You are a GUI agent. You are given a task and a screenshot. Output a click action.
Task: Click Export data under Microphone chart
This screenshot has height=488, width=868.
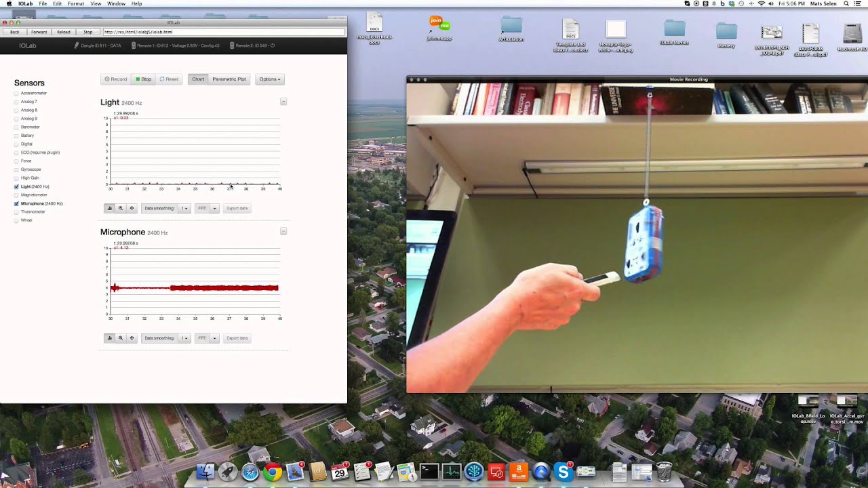[x=237, y=338]
